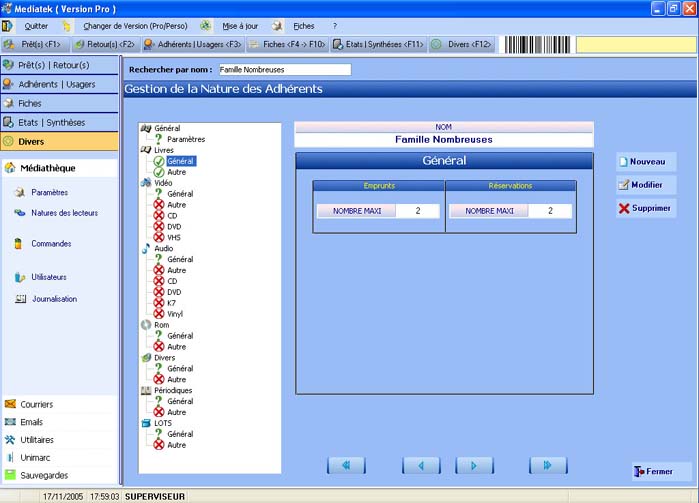
Task: Open the Mise à jour menu
Action: point(240,26)
